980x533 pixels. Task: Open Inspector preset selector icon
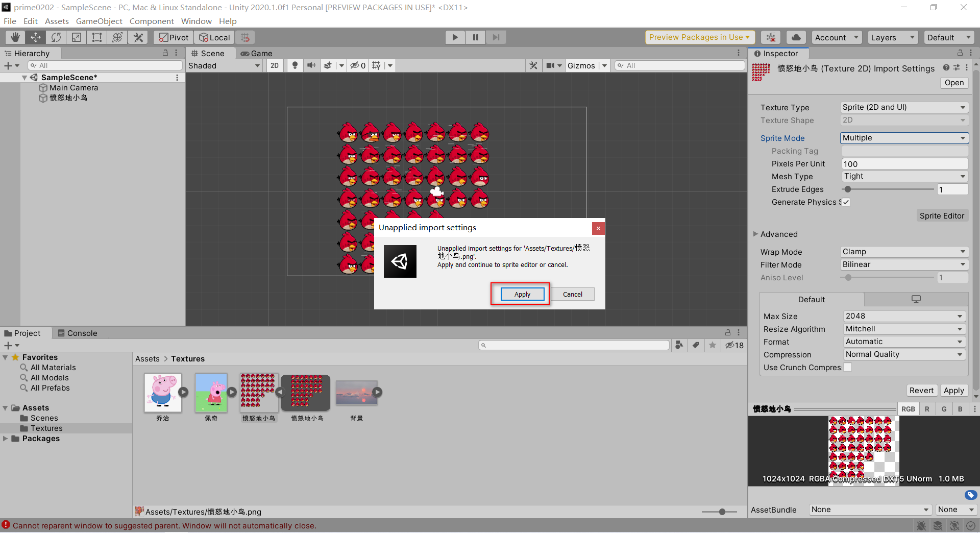pos(956,68)
